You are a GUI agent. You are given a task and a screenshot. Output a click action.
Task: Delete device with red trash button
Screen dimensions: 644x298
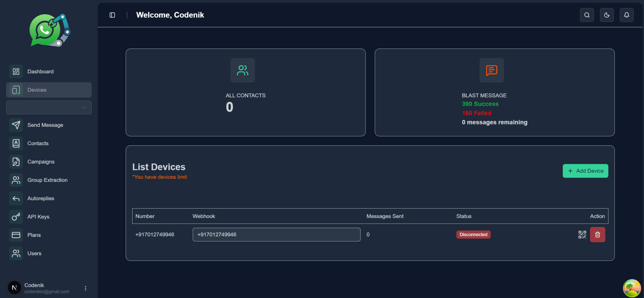click(x=597, y=235)
